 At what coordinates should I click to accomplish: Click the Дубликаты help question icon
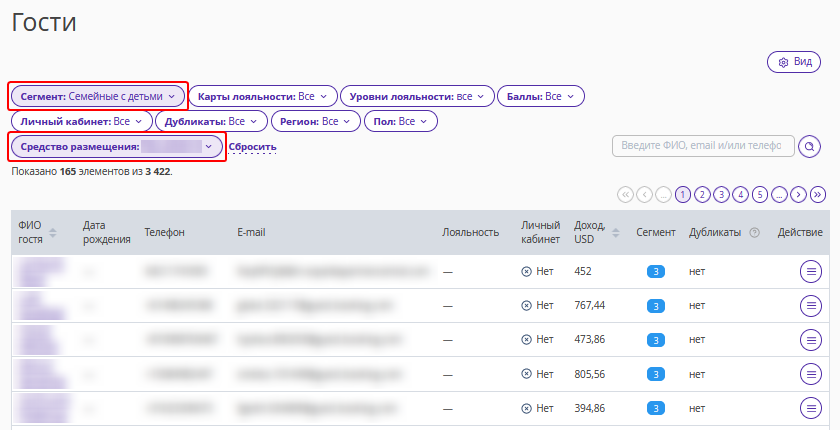(755, 233)
